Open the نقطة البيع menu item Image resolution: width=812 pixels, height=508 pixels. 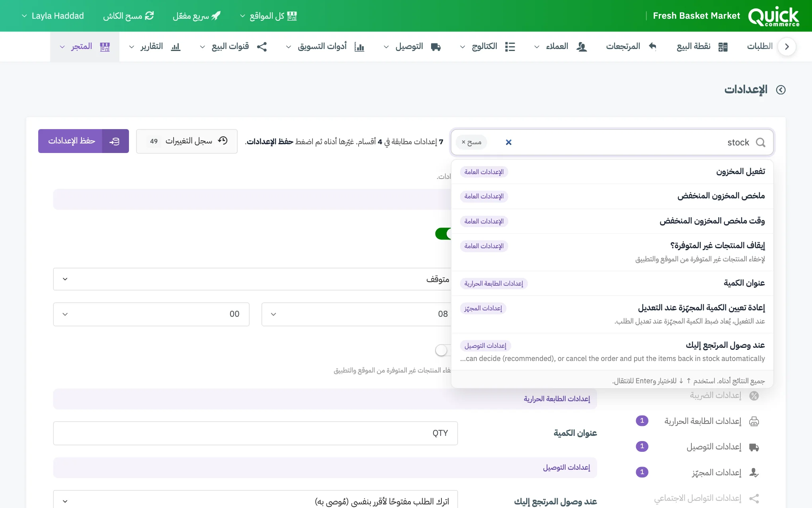click(703, 47)
